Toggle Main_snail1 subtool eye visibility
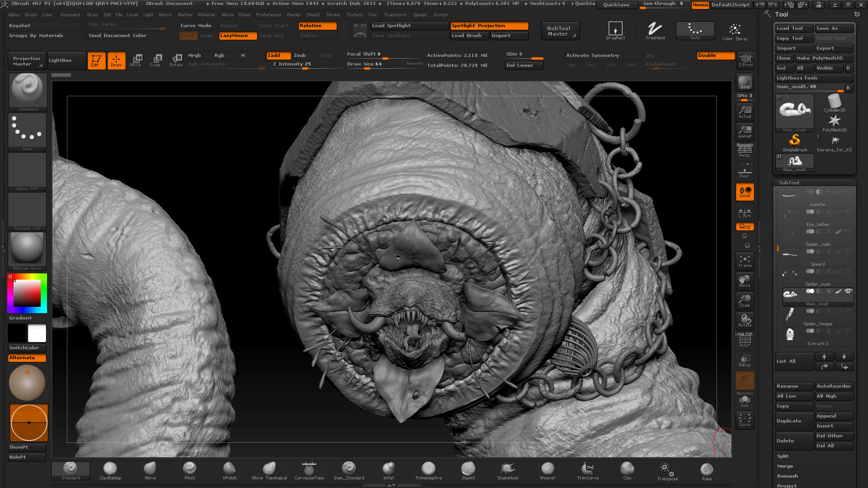The image size is (868, 488). tap(848, 291)
